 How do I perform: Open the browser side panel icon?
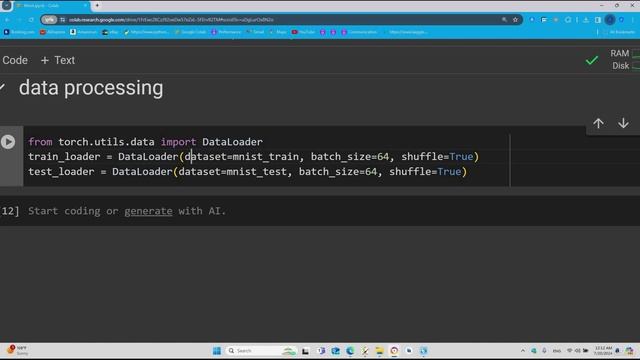pos(598,20)
